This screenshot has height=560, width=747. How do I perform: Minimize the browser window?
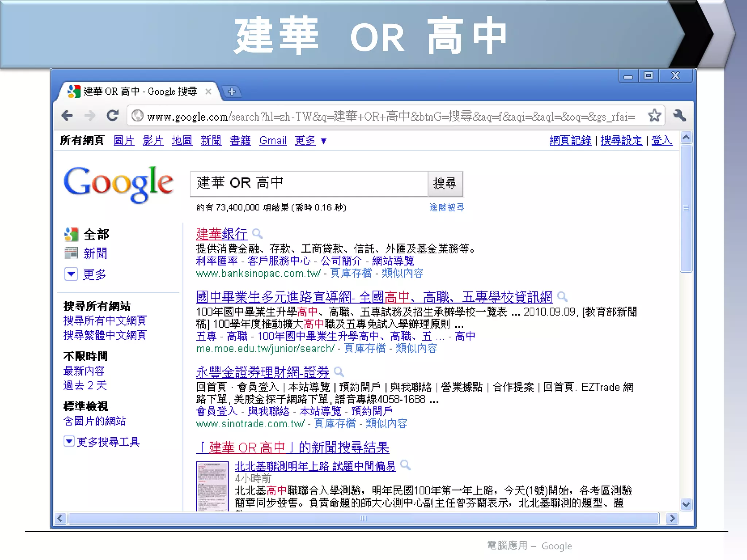click(628, 76)
